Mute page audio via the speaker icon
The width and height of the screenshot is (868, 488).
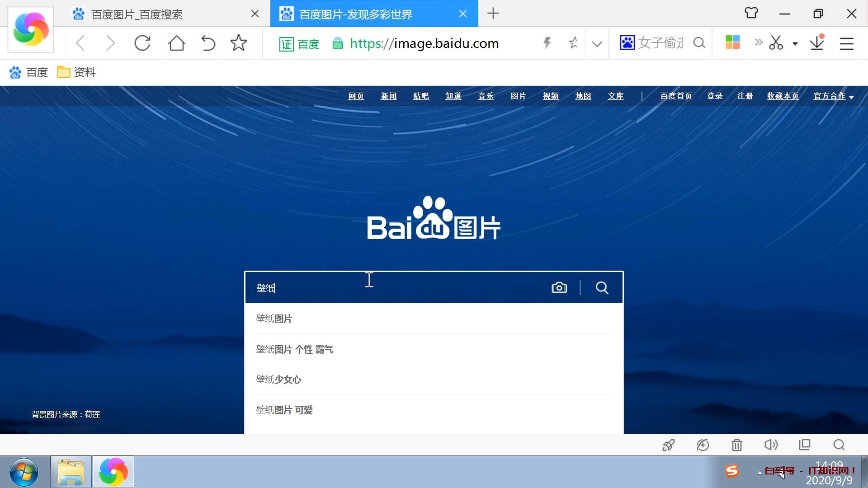click(x=771, y=445)
